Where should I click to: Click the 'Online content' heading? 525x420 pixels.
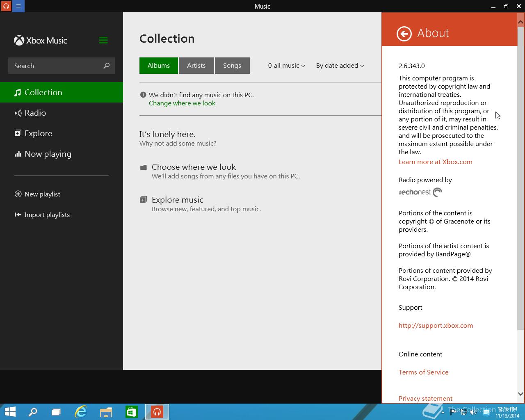click(x=420, y=354)
